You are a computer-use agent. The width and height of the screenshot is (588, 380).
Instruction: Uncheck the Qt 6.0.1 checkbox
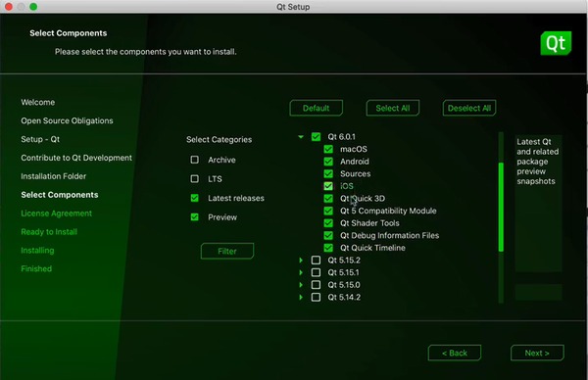(316, 137)
